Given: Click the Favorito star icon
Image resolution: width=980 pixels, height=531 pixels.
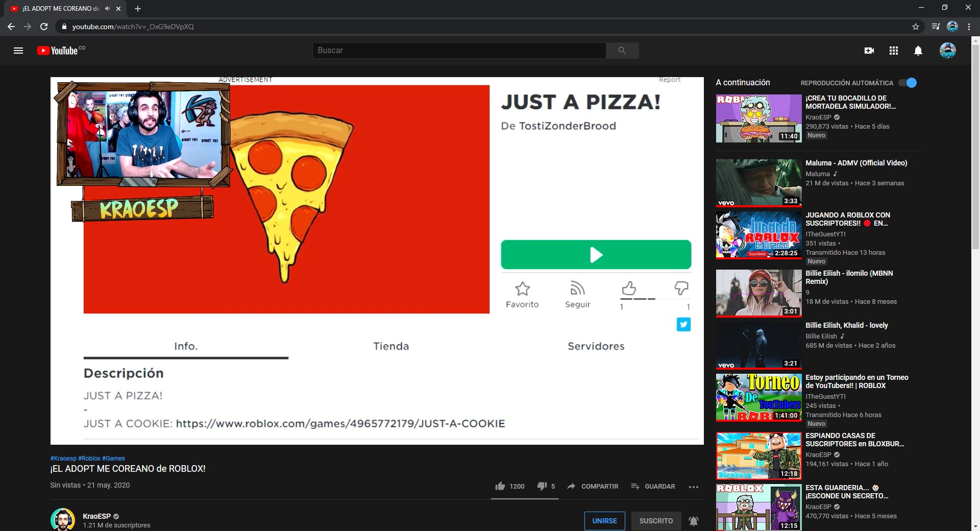Looking at the screenshot, I should [x=522, y=288].
